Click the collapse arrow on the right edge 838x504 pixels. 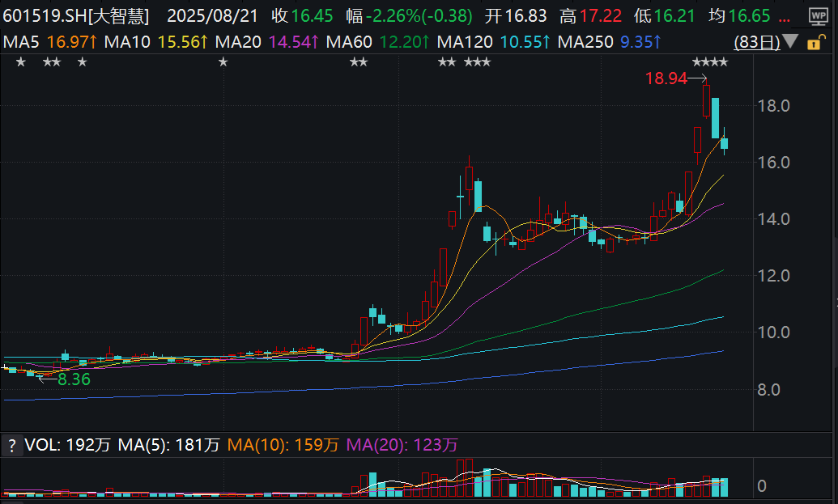836,303
